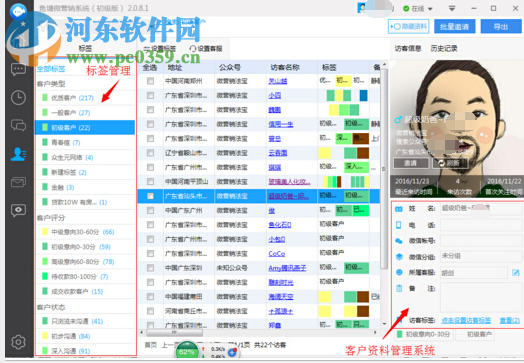Check the box for the 中国广东广州 row
Image resolution: width=524 pixels, height=363 pixels.
tap(150, 210)
